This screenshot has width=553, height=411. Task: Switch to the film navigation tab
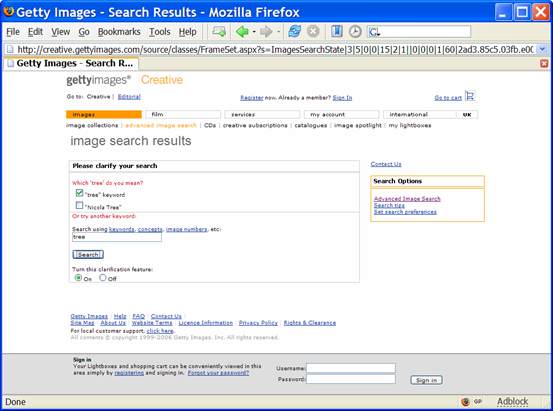pyautogui.click(x=183, y=114)
